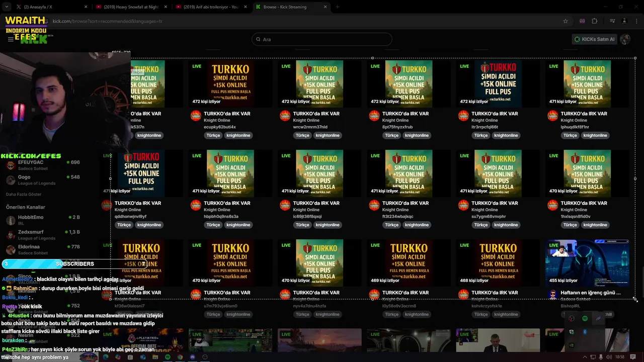Click channel avatar beside stream wrcw2rmrm37nld
Image resolution: width=644 pixels, height=362 pixels.
tap(285, 116)
